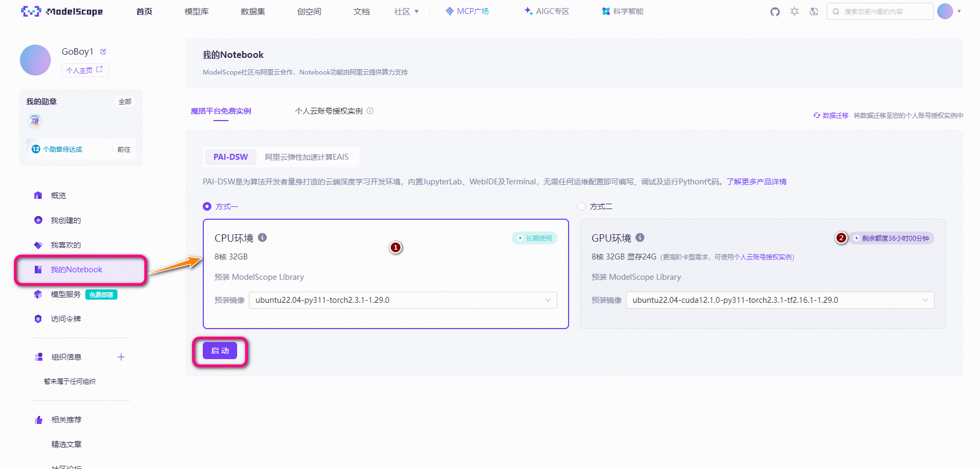Viewport: 980px width, 469px height.
Task: Click the edit icon next to GoBoy1
Action: [103, 51]
